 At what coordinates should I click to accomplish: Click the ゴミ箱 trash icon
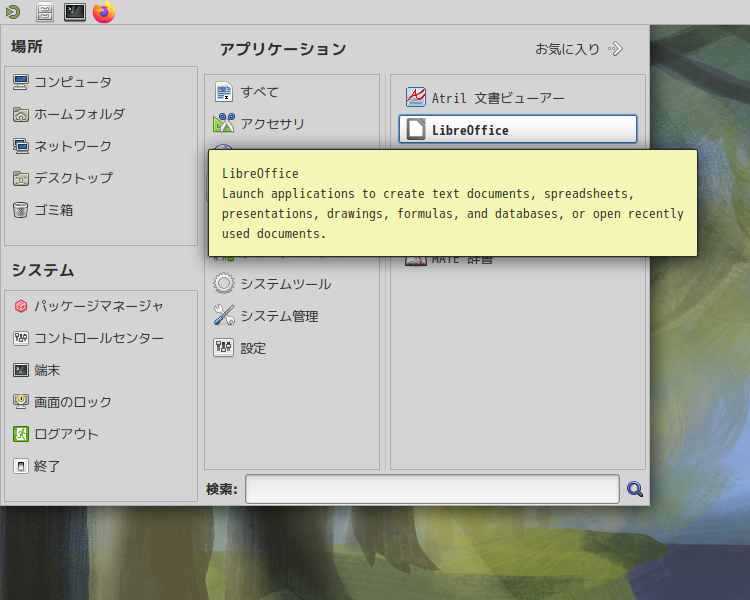coord(21,210)
